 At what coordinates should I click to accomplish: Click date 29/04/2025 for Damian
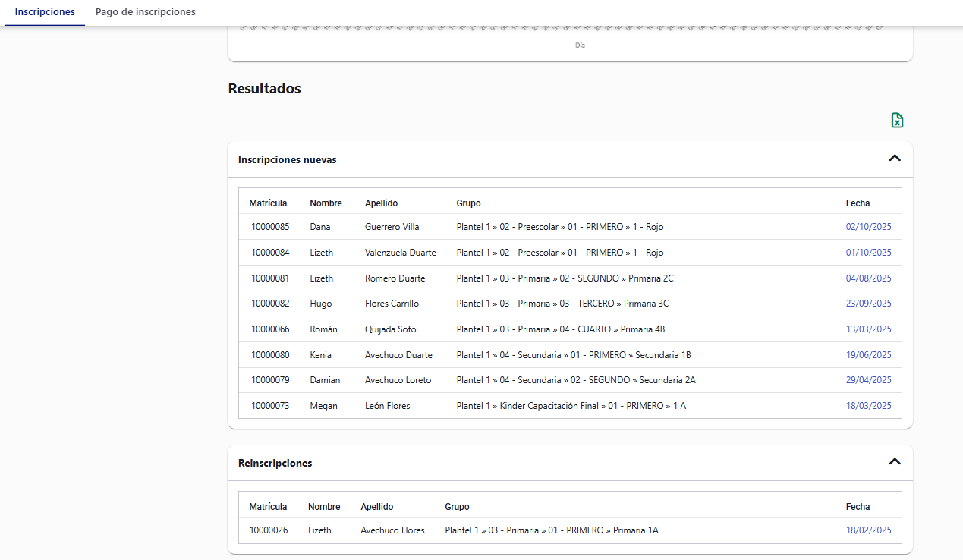(868, 380)
